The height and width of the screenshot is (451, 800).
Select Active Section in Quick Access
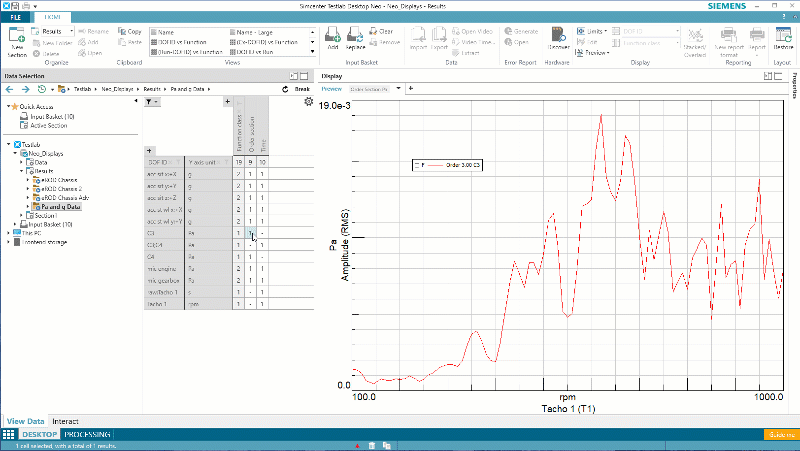point(48,126)
